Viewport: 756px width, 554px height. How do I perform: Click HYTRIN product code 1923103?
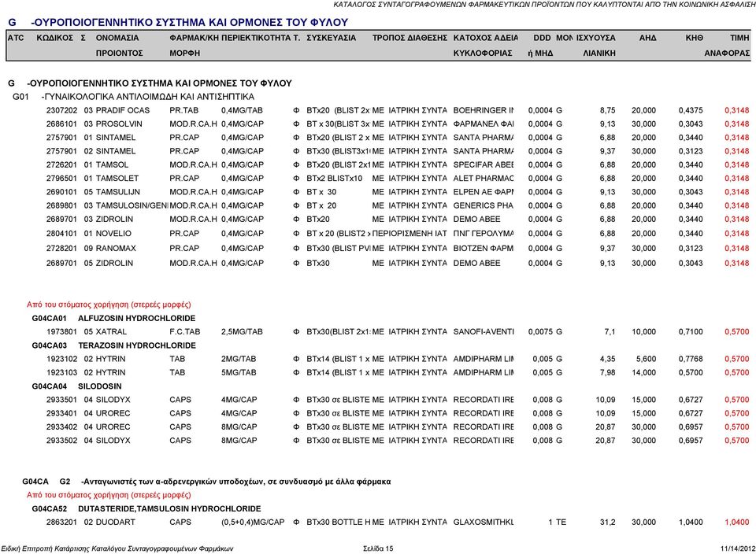[61, 372]
